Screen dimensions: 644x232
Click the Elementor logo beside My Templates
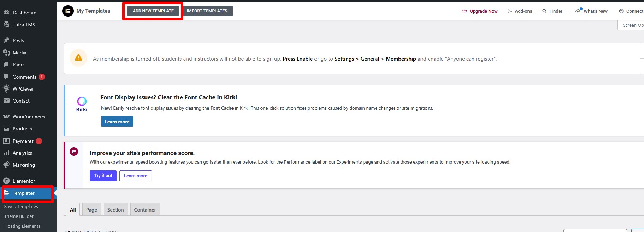click(68, 11)
